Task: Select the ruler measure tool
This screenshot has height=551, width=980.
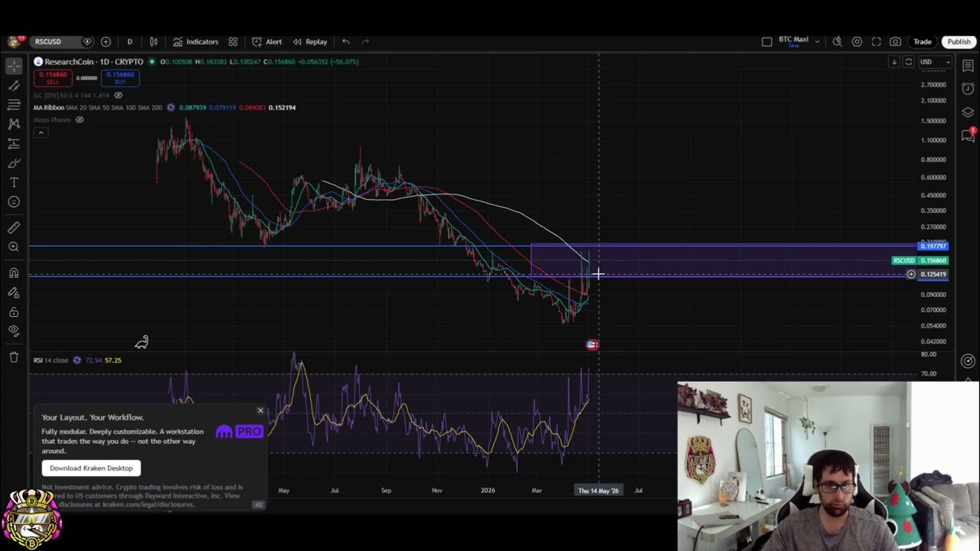Action: (14, 227)
